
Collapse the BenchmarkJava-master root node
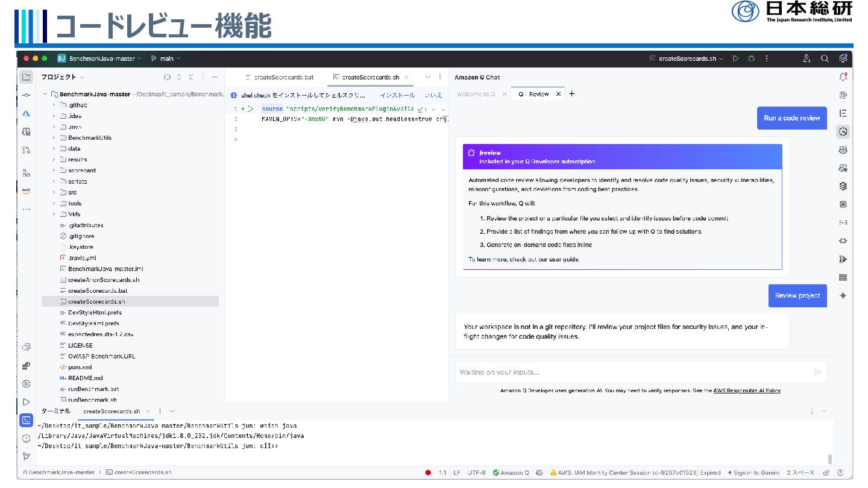45,94
